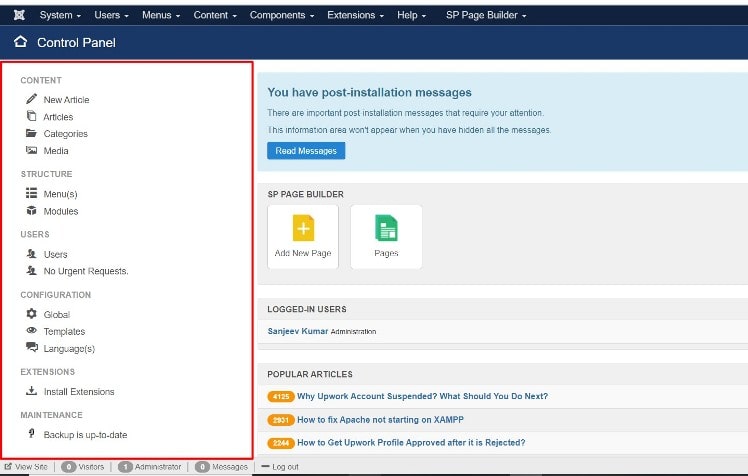Click the pencil icon beside New Article
The height and width of the screenshot is (476, 748).
click(x=31, y=99)
